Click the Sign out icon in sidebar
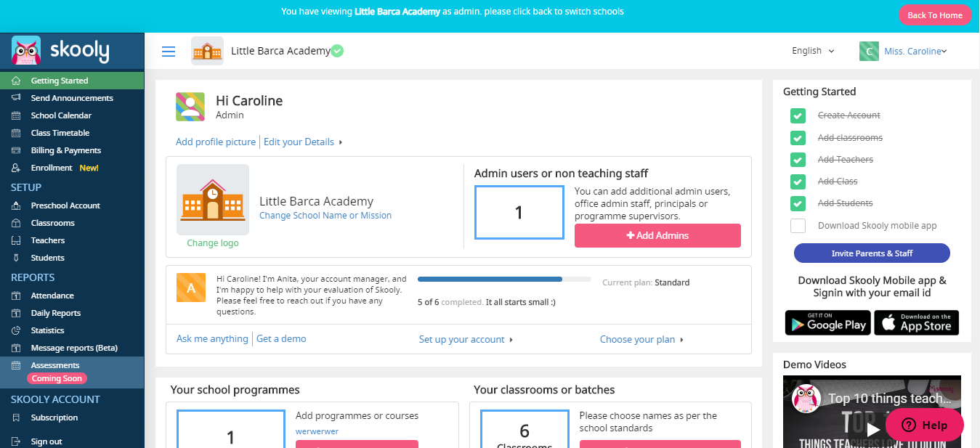This screenshot has height=448, width=980. 16,441
